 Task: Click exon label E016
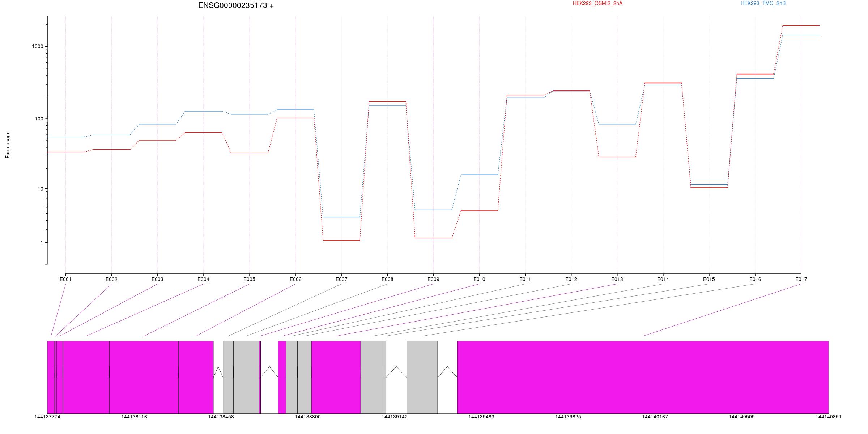(x=755, y=279)
